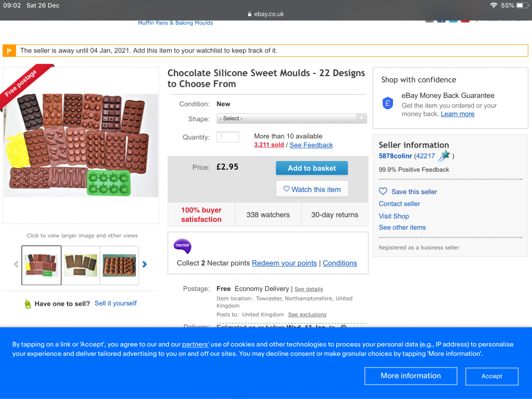This screenshot has height=399, width=532.
Task: Tap the battery indicator icon
Action: (522, 5)
